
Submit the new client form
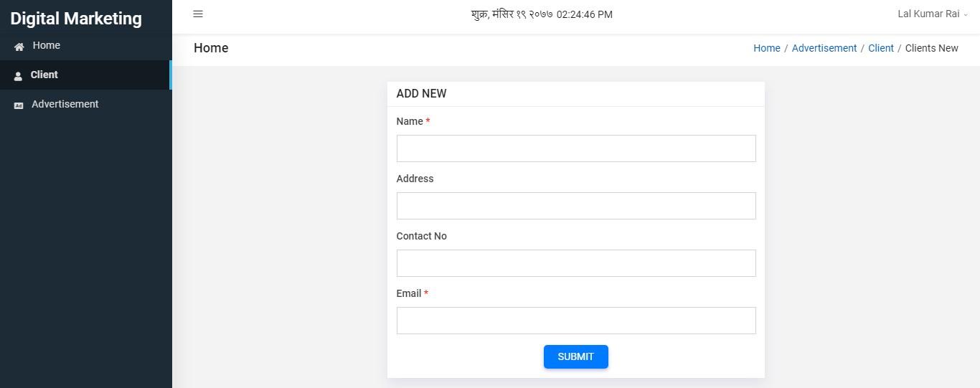click(575, 356)
